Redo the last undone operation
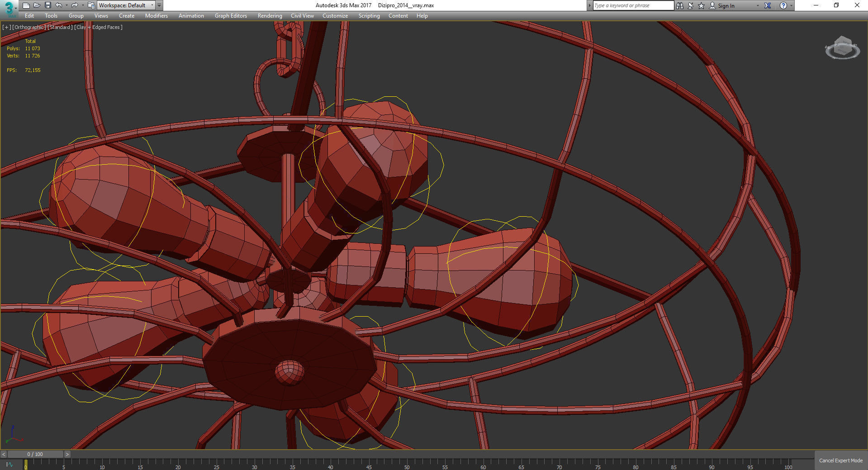This screenshot has width=868, height=470. [x=75, y=5]
